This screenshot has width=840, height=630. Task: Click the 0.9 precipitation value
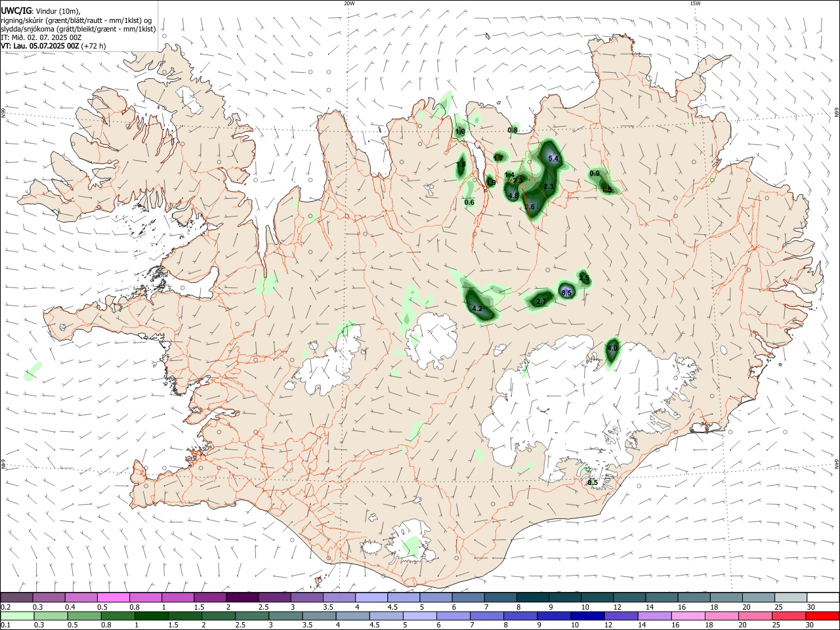pyautogui.click(x=595, y=173)
